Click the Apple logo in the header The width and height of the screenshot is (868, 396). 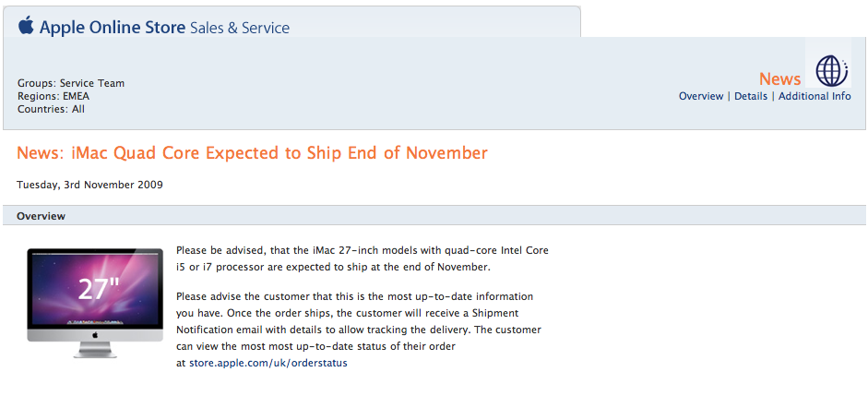(x=26, y=26)
